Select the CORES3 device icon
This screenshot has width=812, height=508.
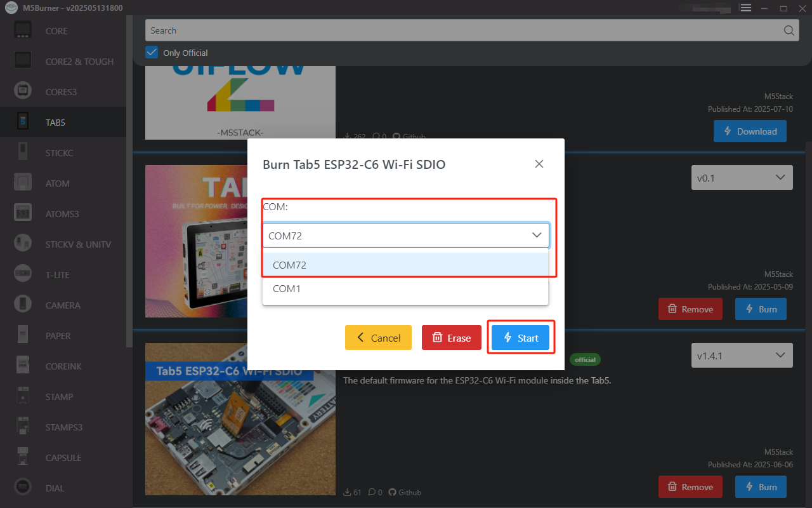(x=23, y=91)
